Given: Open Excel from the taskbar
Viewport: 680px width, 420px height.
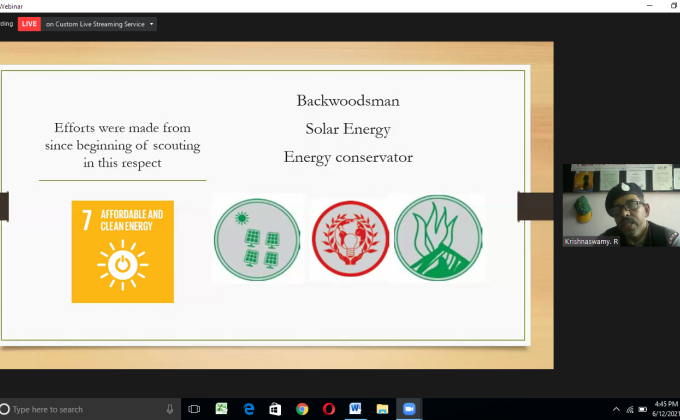Looking at the screenshot, I should pyautogui.click(x=221, y=409).
